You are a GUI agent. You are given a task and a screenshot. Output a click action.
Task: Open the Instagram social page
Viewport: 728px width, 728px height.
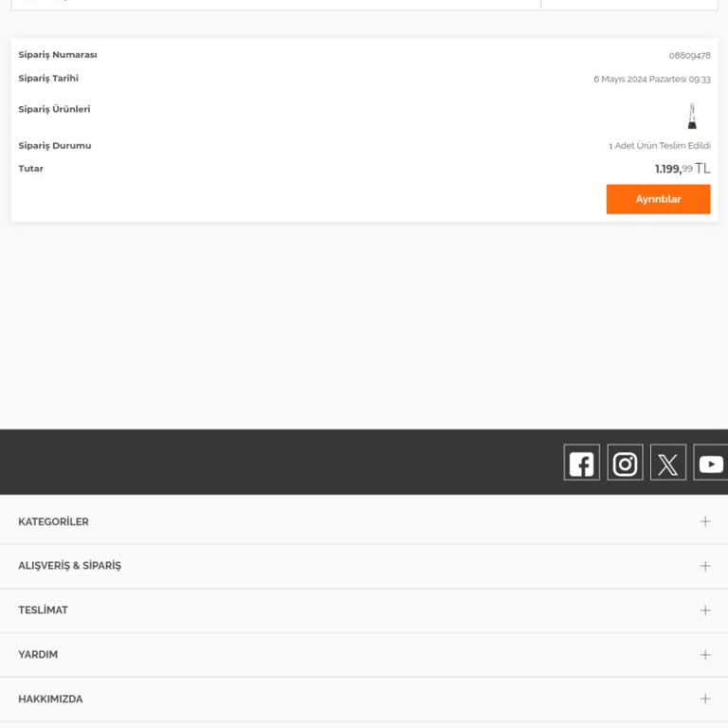(x=625, y=462)
